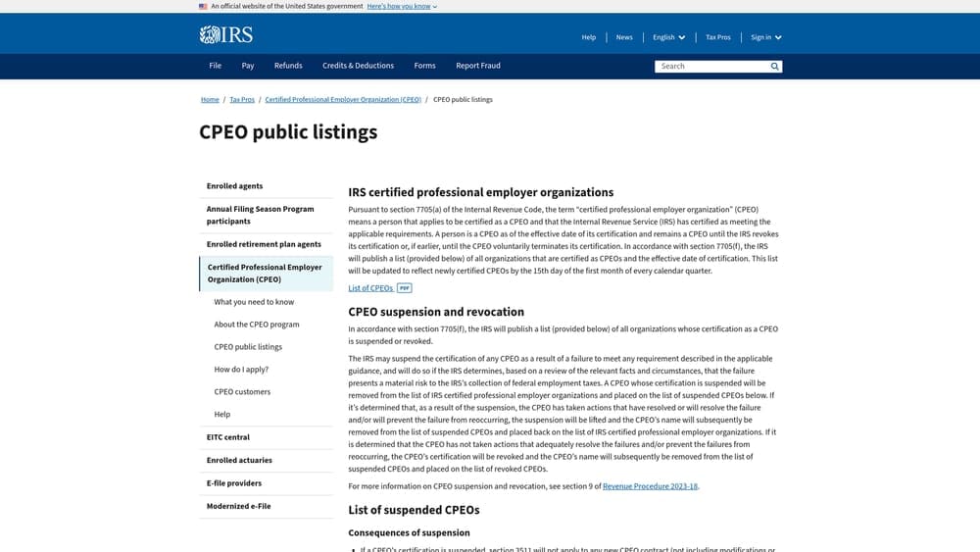Click heading 'List of suspended CPEOs'

414,510
